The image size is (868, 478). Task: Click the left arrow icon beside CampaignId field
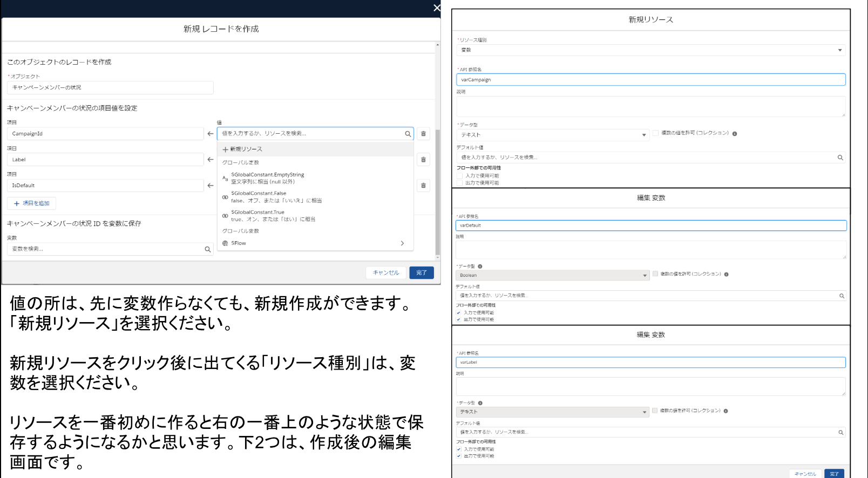pyautogui.click(x=211, y=134)
